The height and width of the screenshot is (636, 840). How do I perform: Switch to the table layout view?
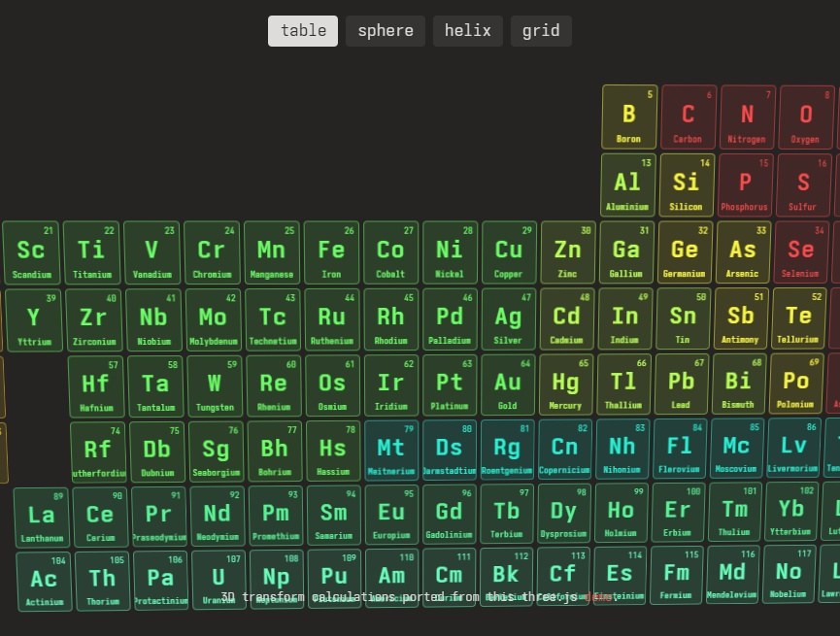pyautogui.click(x=303, y=31)
